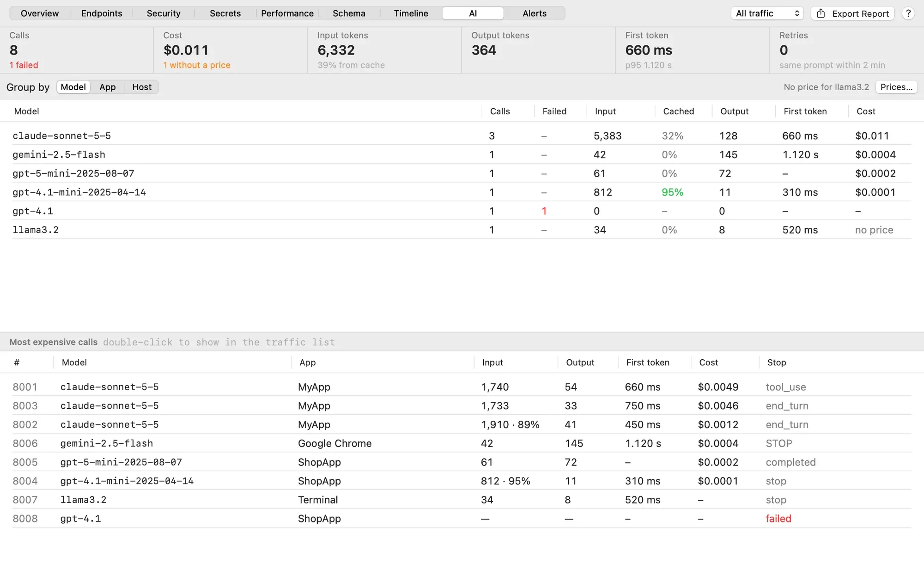Click the 660 ms First token summary
This screenshot has width=924, height=564.
coord(649,50)
